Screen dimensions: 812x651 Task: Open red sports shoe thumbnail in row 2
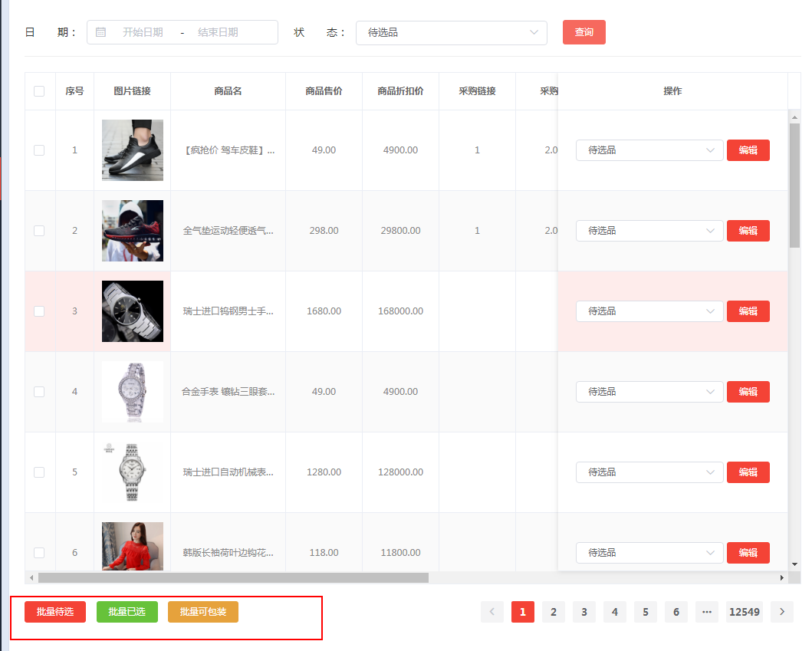coord(133,231)
